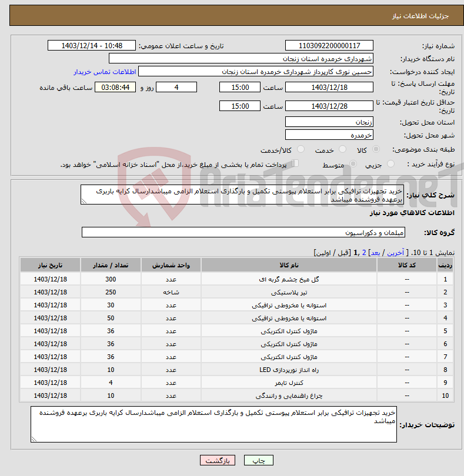Click the request creator name field
464x476 pixels.
(256, 72)
